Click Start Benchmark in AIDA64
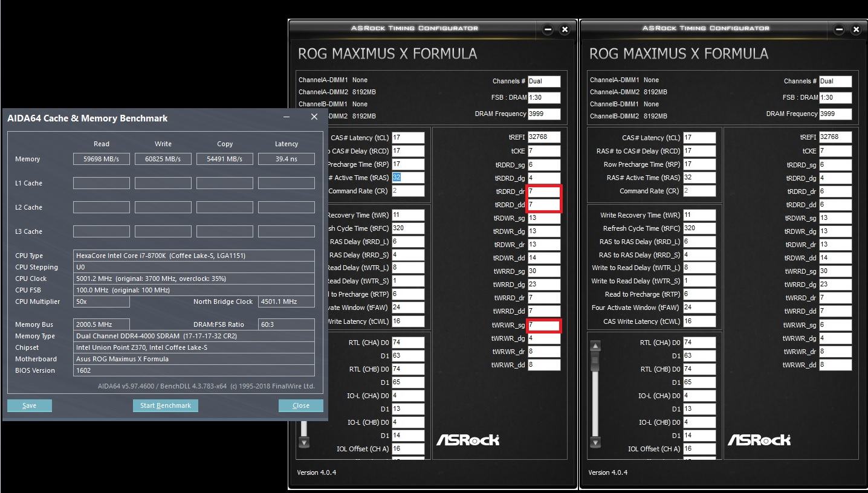The height and width of the screenshot is (493, 868). click(x=166, y=405)
